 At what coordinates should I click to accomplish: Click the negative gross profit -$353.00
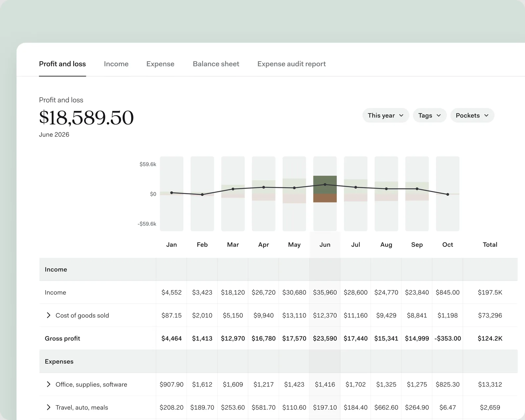(x=448, y=338)
